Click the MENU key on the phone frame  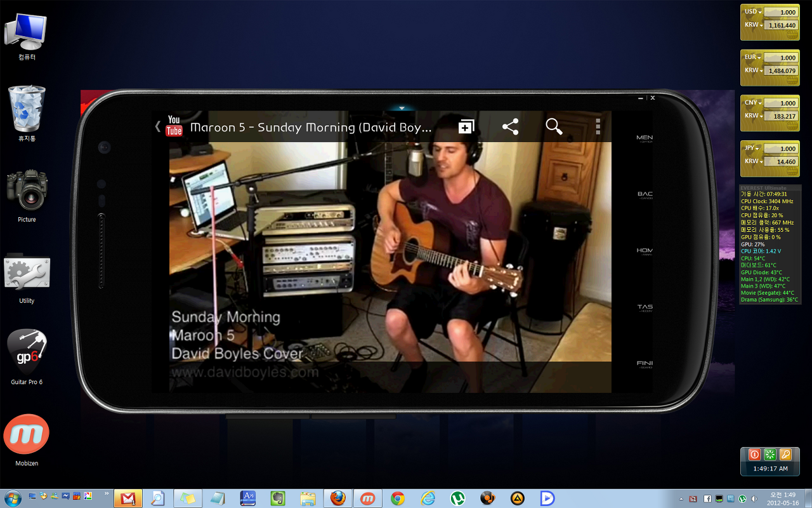pyautogui.click(x=645, y=138)
